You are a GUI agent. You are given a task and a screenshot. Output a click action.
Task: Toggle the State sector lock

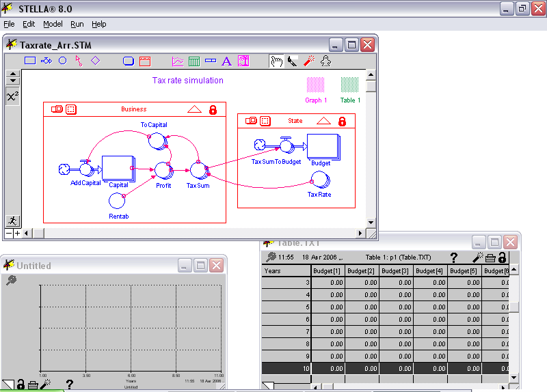(343, 122)
